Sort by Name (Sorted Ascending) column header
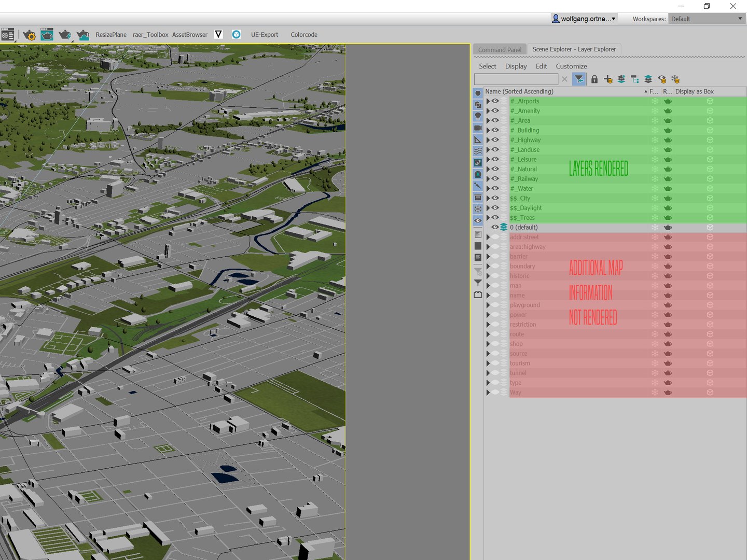The width and height of the screenshot is (747, 560). point(566,91)
